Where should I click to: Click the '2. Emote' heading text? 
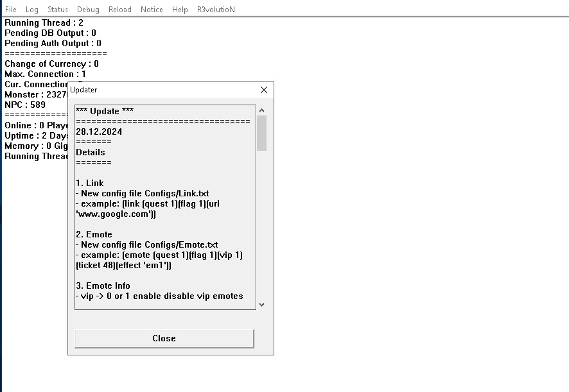pyautogui.click(x=94, y=234)
